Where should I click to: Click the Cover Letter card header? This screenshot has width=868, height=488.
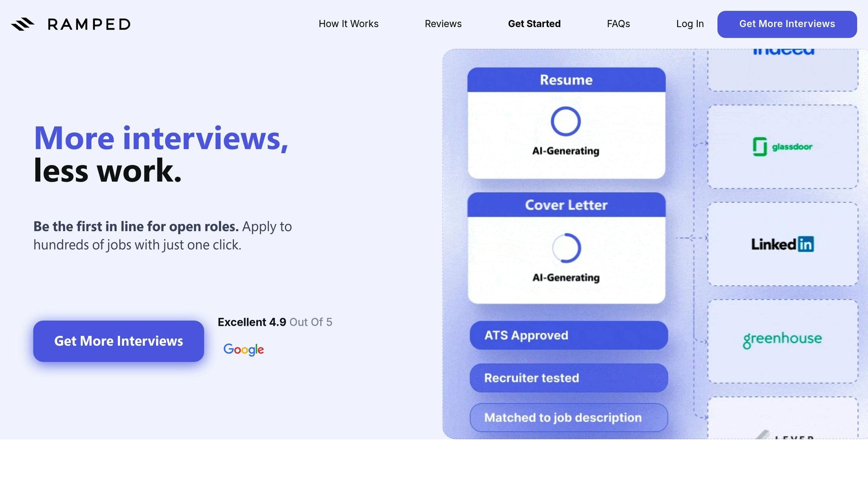click(567, 205)
